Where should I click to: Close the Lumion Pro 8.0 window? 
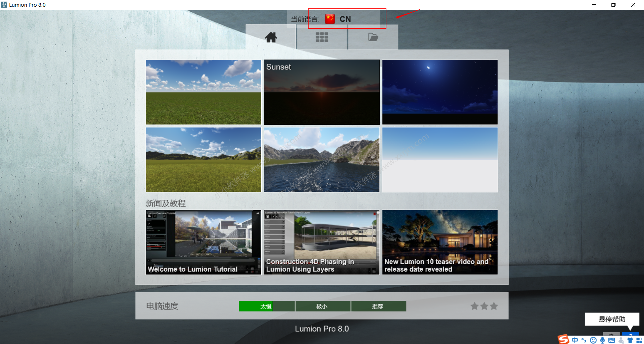(633, 5)
